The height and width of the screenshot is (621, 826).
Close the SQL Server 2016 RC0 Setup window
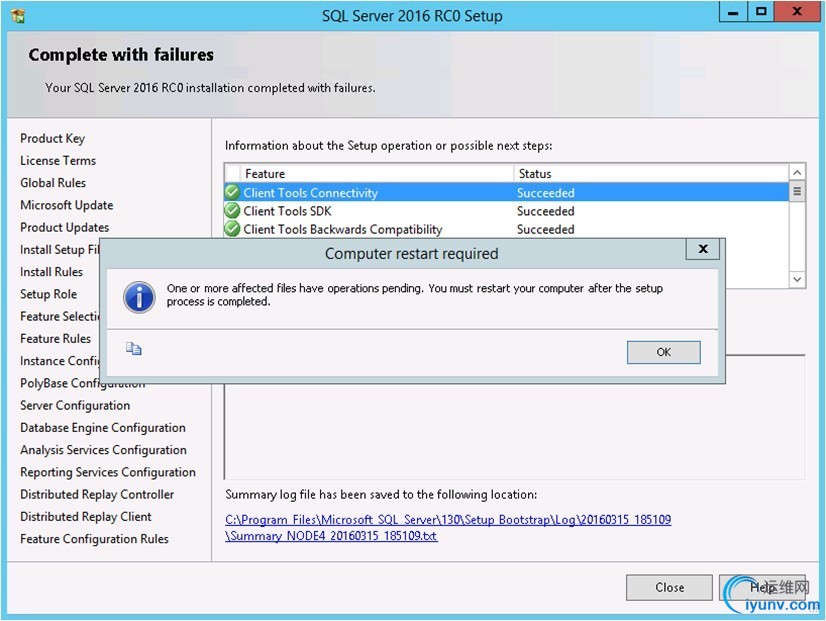pyautogui.click(x=796, y=12)
